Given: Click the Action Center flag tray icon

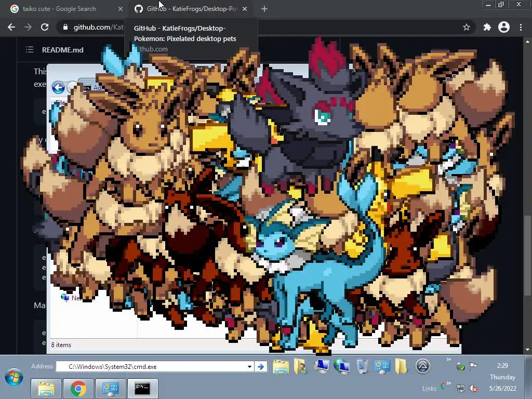Looking at the screenshot, I should coord(473,366).
